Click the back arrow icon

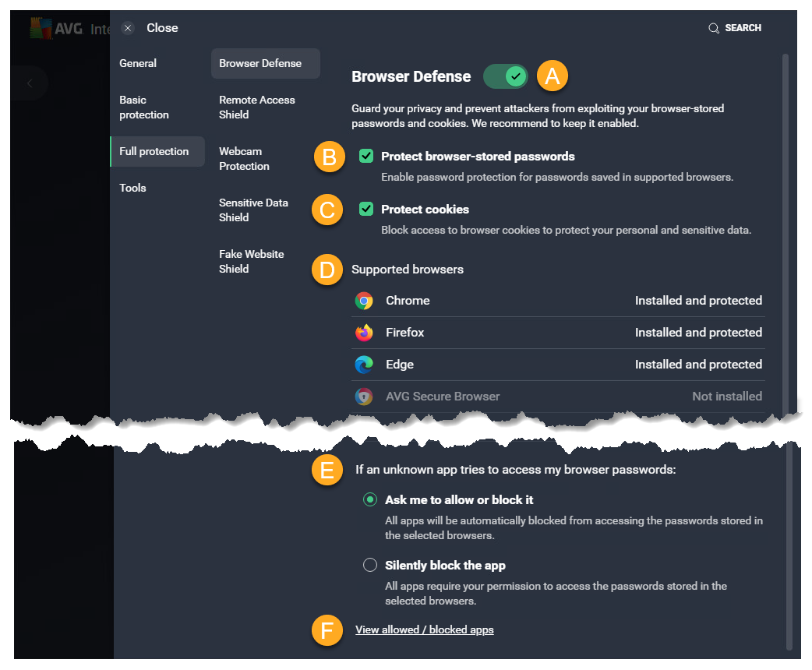tap(30, 83)
